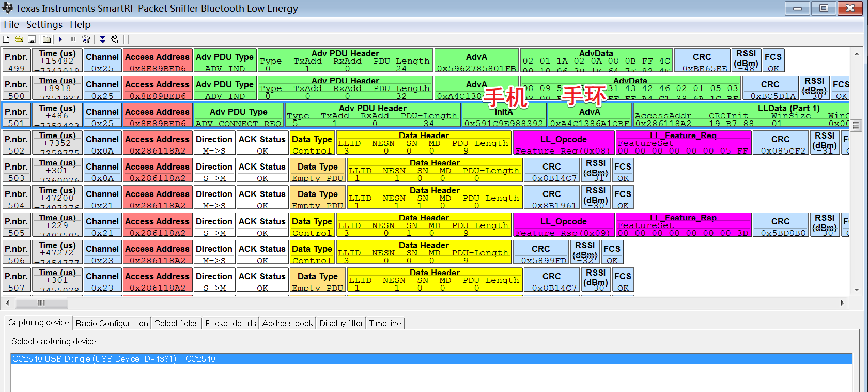868x392 pixels.
Task: Click the Data Header cell of packet 503
Action: [x=435, y=170]
